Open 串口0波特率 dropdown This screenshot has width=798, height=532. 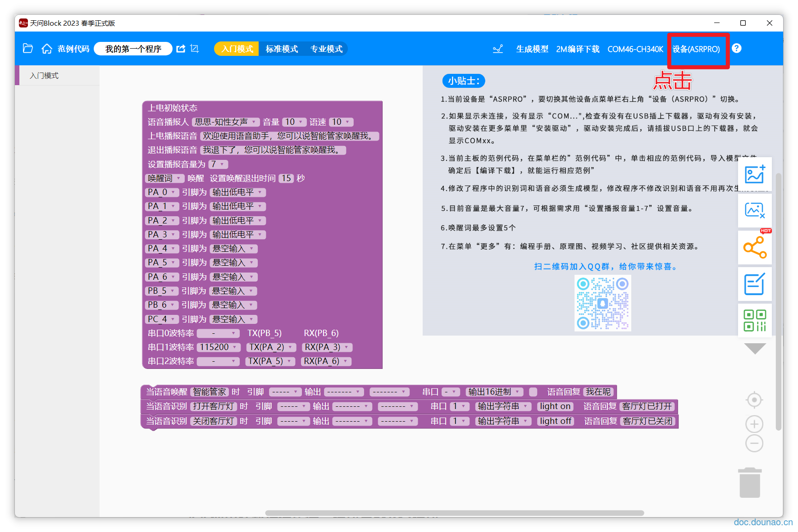[x=219, y=333]
